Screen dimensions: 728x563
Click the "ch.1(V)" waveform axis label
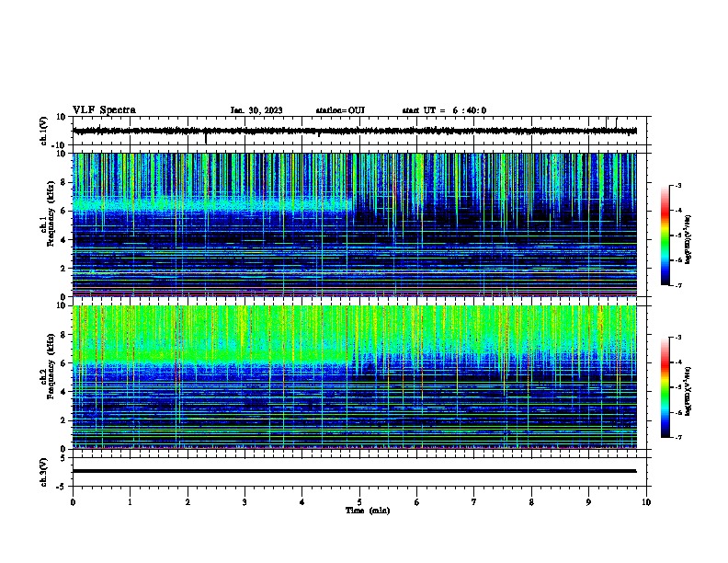pyautogui.click(x=44, y=131)
